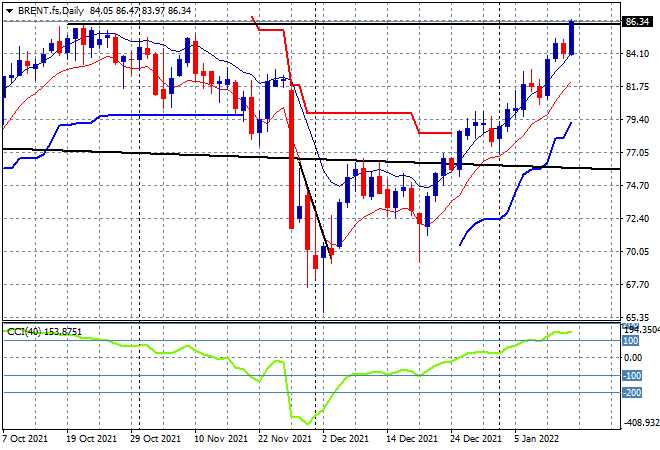This screenshot has width=660, height=450.
Task: Click the 79.40 price axis label
Action: pos(637,120)
